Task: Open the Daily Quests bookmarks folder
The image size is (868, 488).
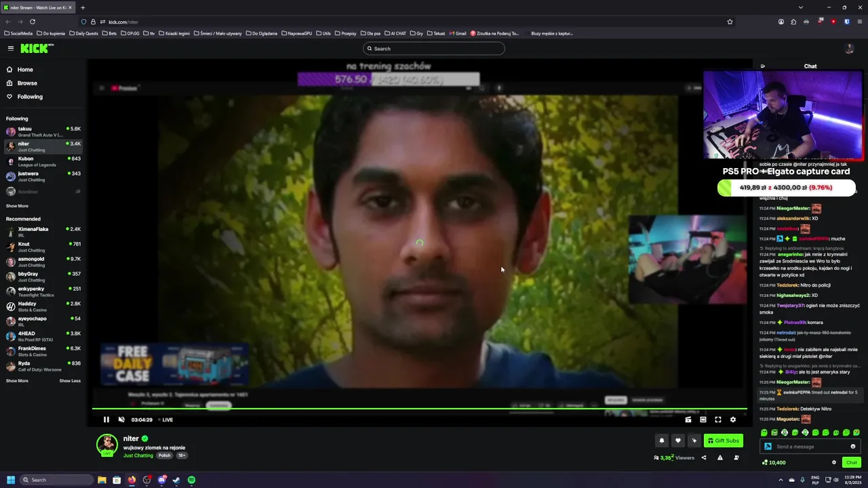Action: tap(83, 33)
